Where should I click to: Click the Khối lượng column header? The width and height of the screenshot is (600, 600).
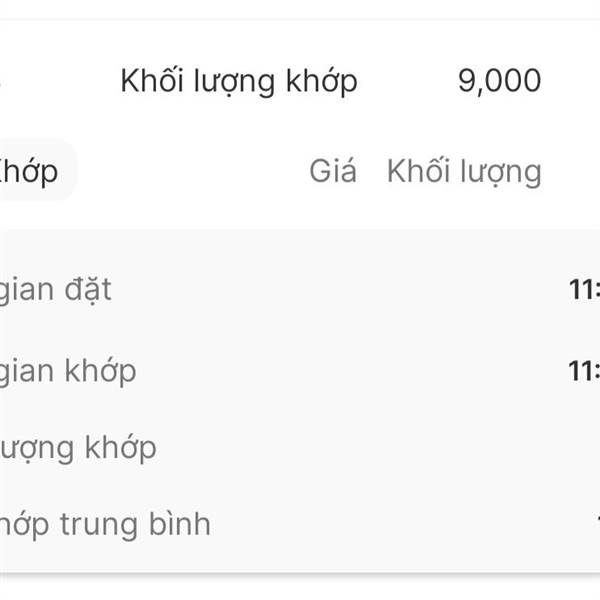(x=464, y=171)
